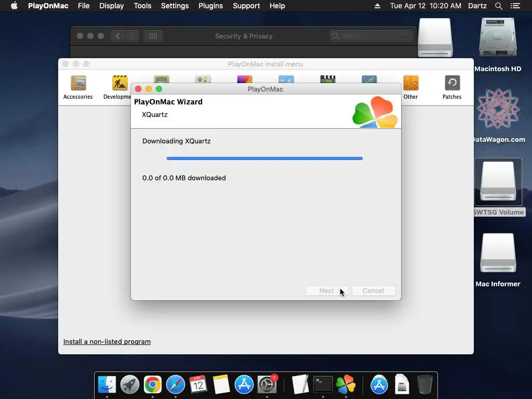532x399 pixels.
Task: Go forward in Security & Privacy window
Action: tap(132, 36)
